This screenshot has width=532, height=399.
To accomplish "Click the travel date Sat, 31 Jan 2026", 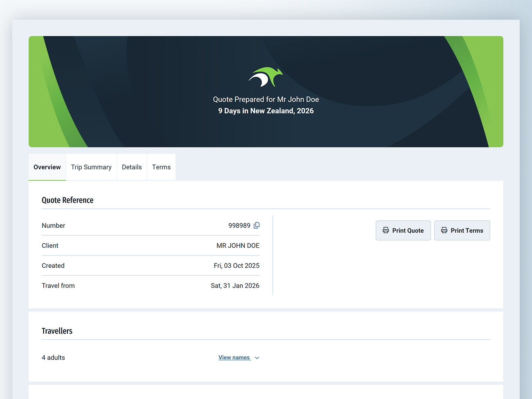I will (235, 286).
